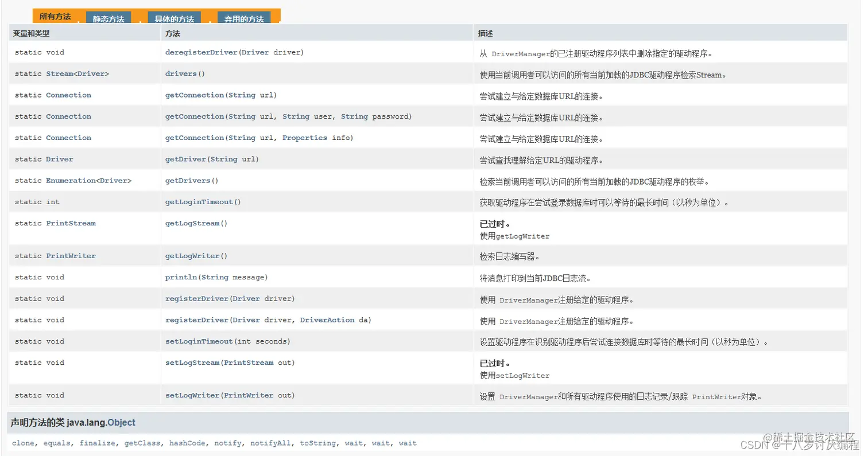868x456 pixels.
Task: Open getConnection(String url) single-parameter method link
Action: pyautogui.click(x=195, y=95)
